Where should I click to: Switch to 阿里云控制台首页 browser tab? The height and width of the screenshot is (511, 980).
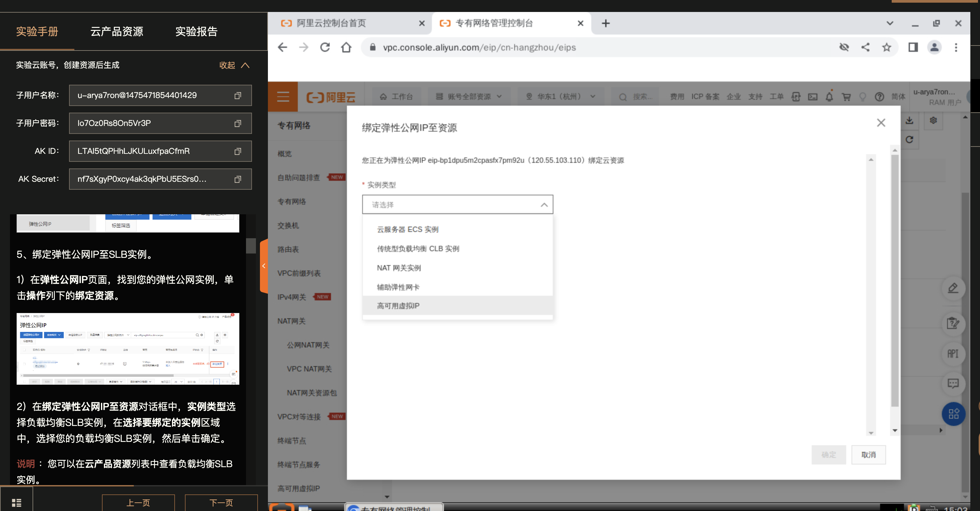350,23
